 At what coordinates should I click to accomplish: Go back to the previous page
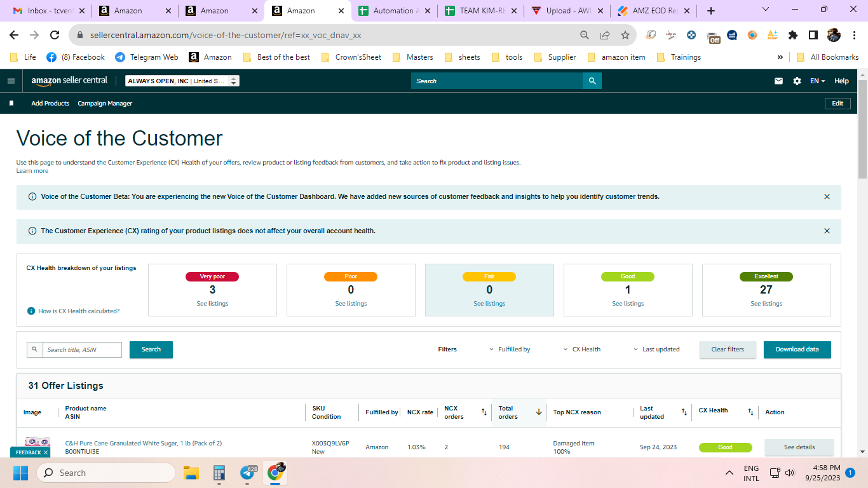(14, 35)
